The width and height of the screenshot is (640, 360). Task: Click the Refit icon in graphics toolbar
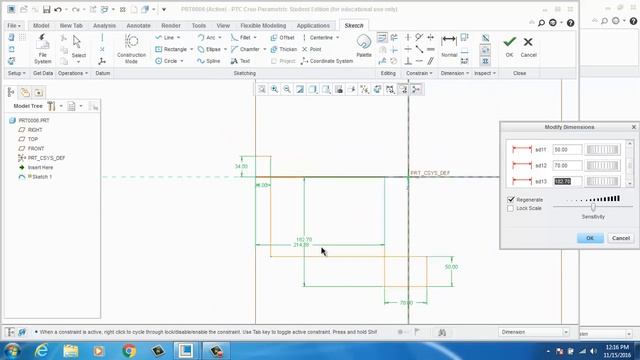coord(262,89)
